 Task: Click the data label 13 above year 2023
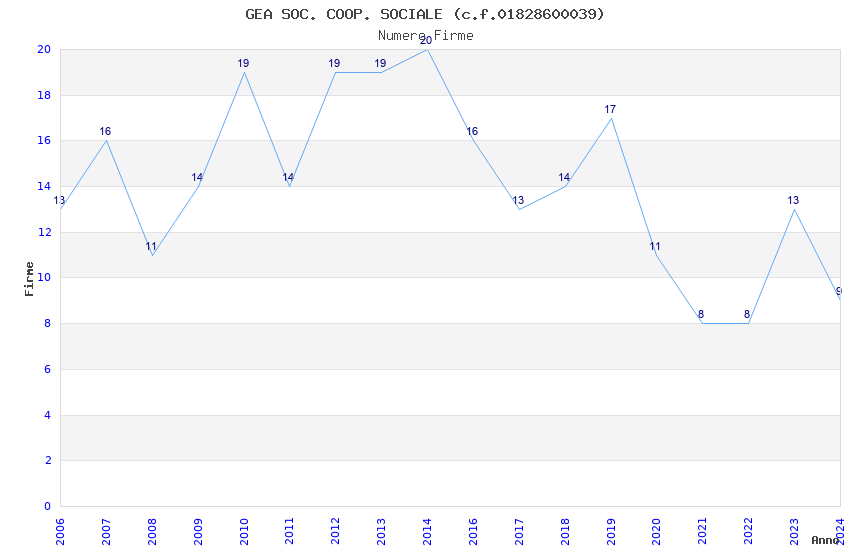(794, 200)
